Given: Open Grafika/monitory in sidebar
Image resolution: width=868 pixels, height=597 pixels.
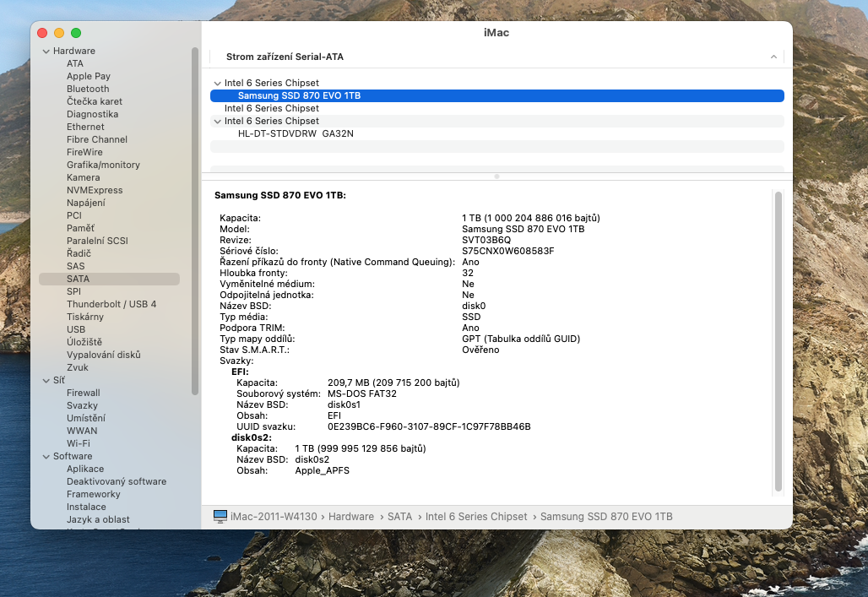Looking at the screenshot, I should [103, 165].
